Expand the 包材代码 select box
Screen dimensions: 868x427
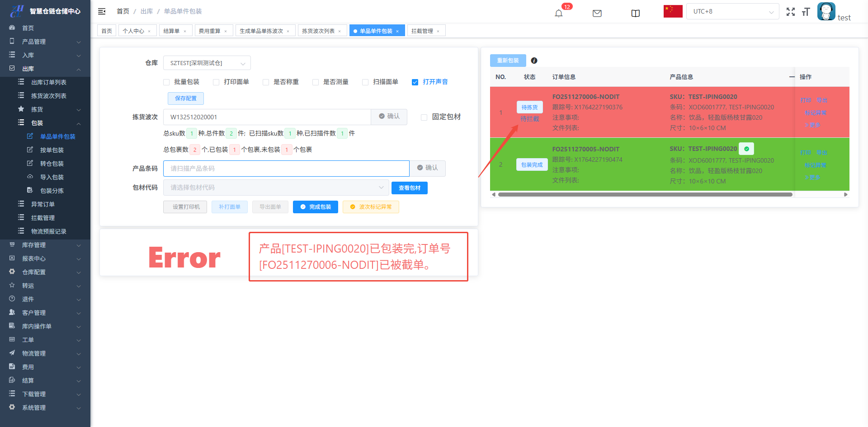click(276, 188)
